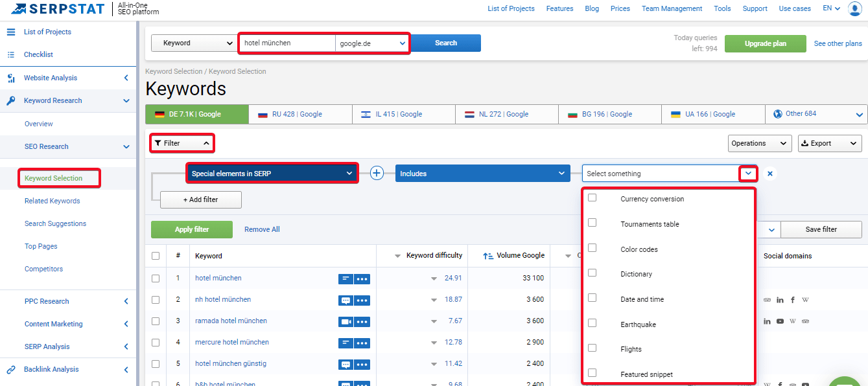
Task: Switch to the RU 428 Google tab
Action: (x=300, y=114)
